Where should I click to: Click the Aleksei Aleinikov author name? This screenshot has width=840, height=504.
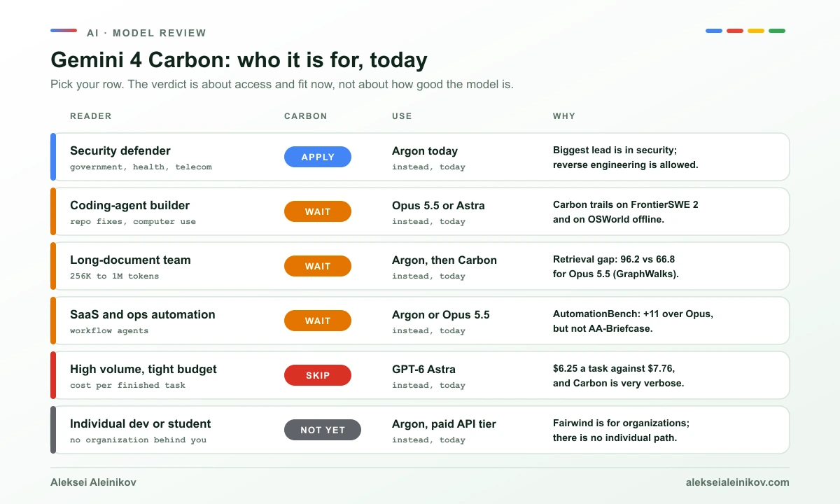(x=93, y=482)
